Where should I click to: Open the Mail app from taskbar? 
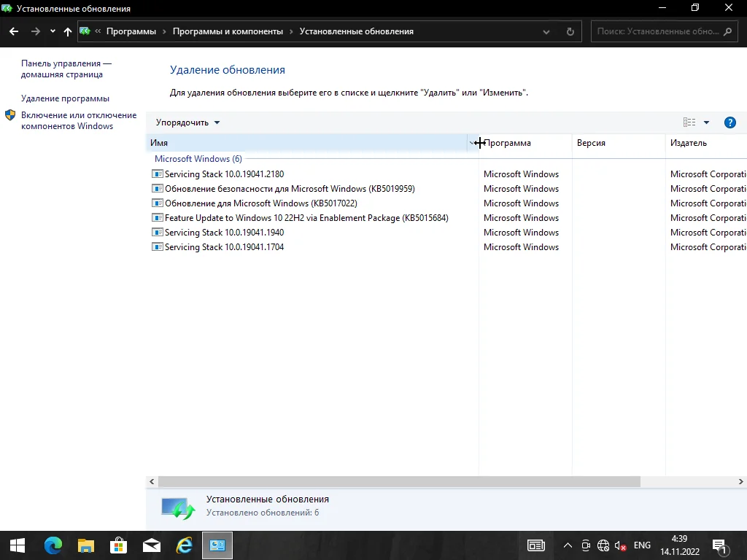click(152, 545)
